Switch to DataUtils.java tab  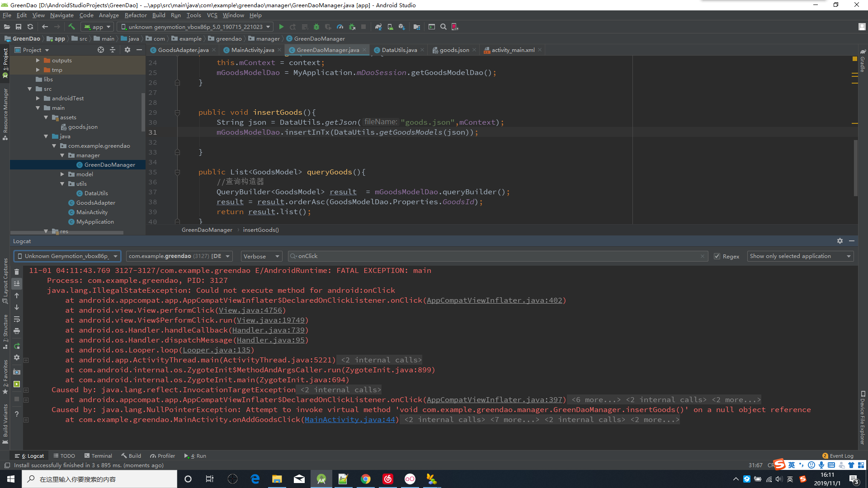pyautogui.click(x=399, y=50)
